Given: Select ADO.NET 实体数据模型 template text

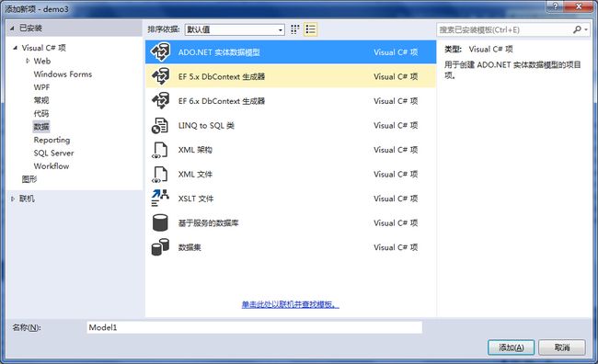Looking at the screenshot, I should point(219,52).
